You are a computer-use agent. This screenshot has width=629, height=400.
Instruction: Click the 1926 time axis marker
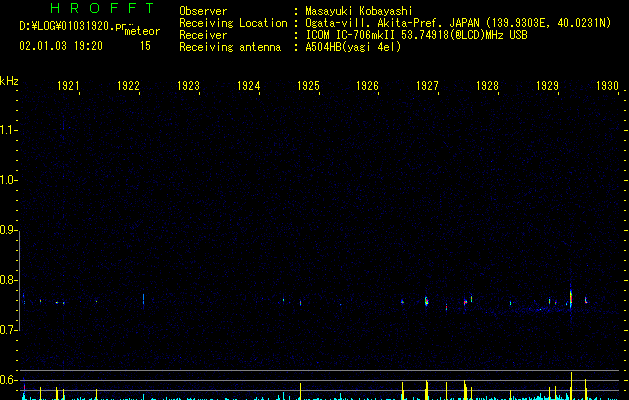[367, 86]
